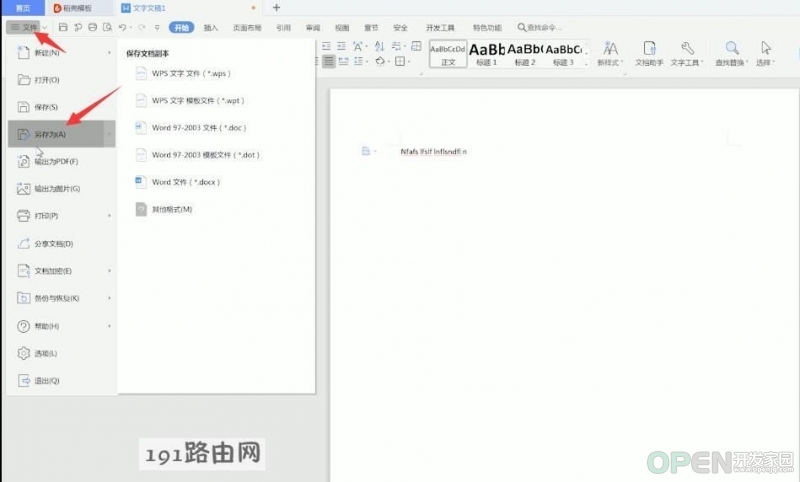Screen dimensions: 800x482
Task: Open the 章节 ribbon tab
Action: pyautogui.click(x=371, y=28)
